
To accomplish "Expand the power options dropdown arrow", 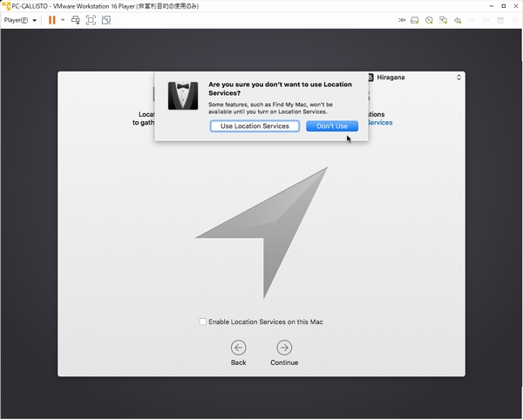I will tap(63, 20).
